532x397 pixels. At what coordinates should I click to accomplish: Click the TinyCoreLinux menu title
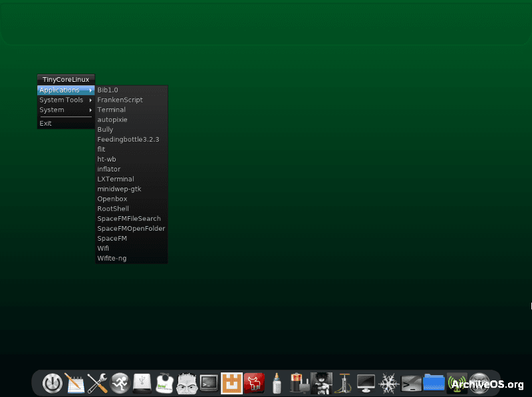point(66,79)
